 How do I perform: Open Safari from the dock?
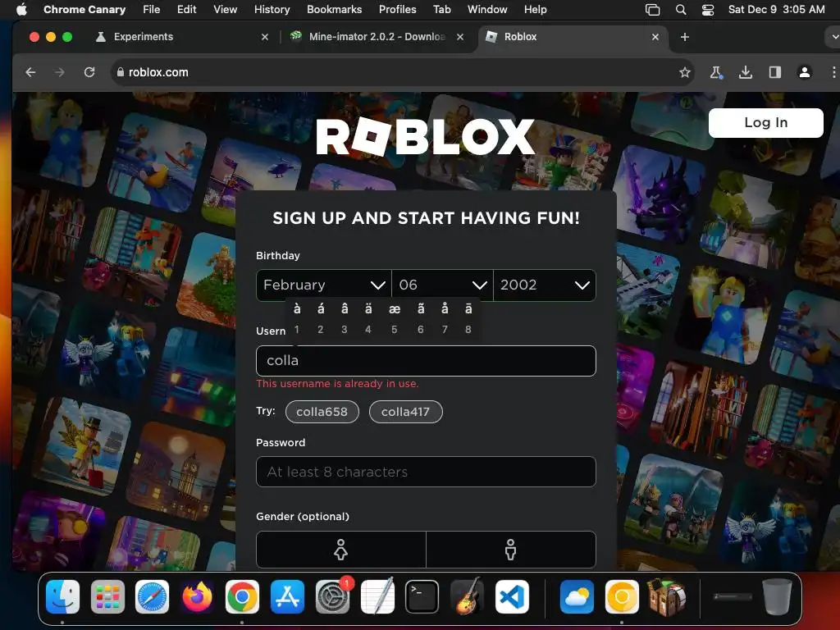pos(152,596)
